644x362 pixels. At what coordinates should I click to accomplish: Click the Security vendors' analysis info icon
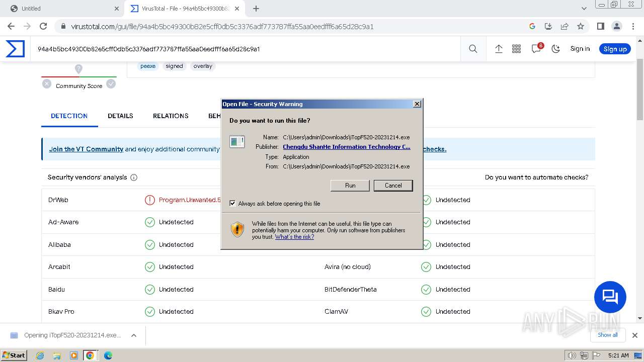tap(134, 177)
